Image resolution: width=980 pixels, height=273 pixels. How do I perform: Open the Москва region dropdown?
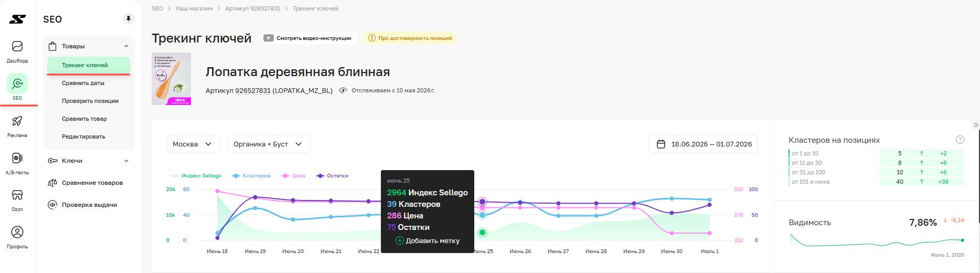pyautogui.click(x=193, y=144)
